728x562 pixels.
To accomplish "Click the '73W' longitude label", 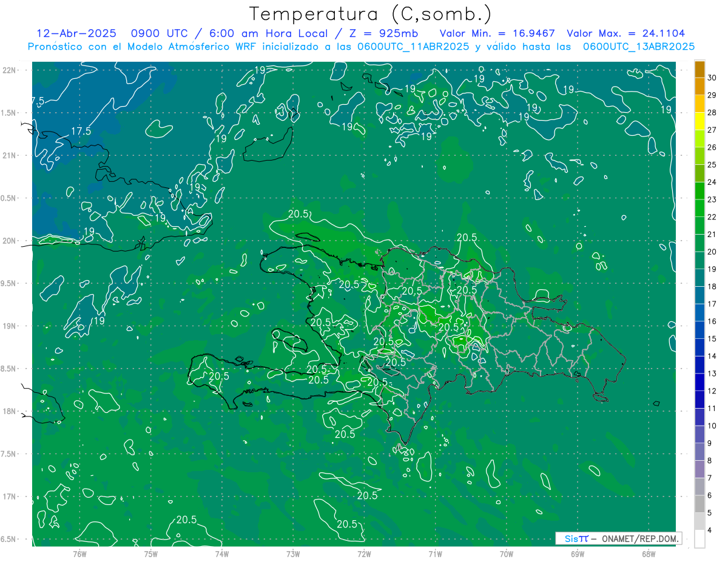I will pyautogui.click(x=293, y=554).
